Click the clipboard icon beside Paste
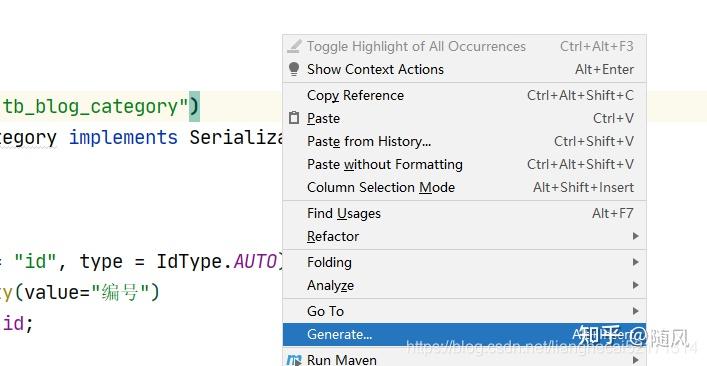The width and height of the screenshot is (707, 366). point(294,118)
